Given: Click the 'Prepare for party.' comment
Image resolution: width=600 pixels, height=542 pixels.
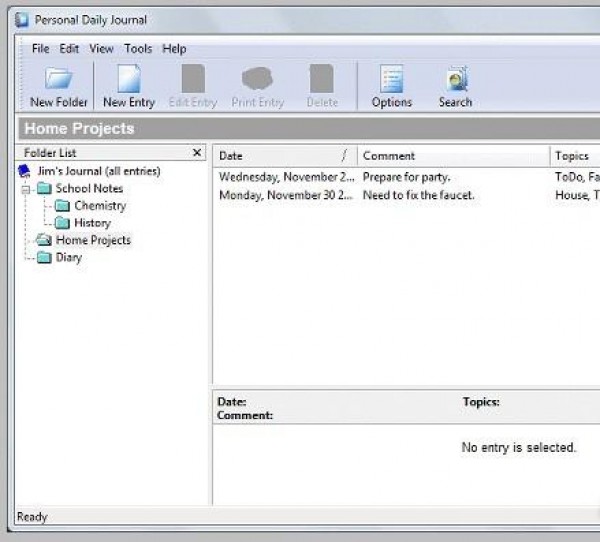Looking at the screenshot, I should point(407,177).
